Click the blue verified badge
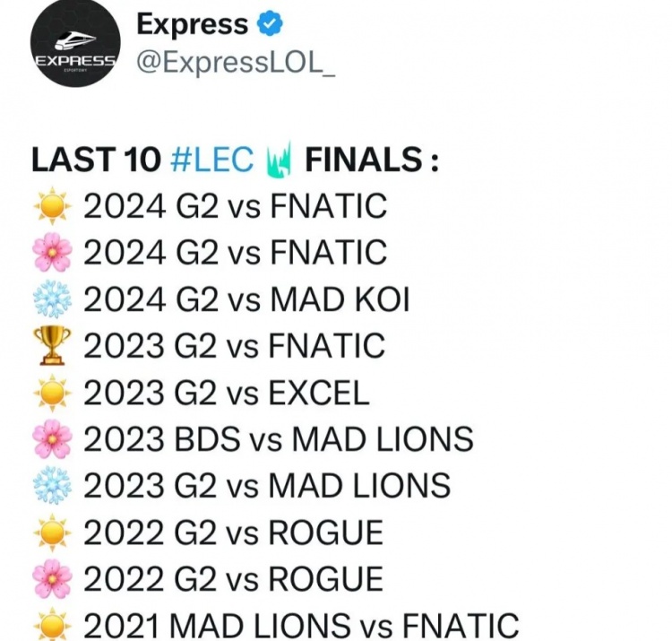The height and width of the screenshot is (641, 672). pos(270,24)
